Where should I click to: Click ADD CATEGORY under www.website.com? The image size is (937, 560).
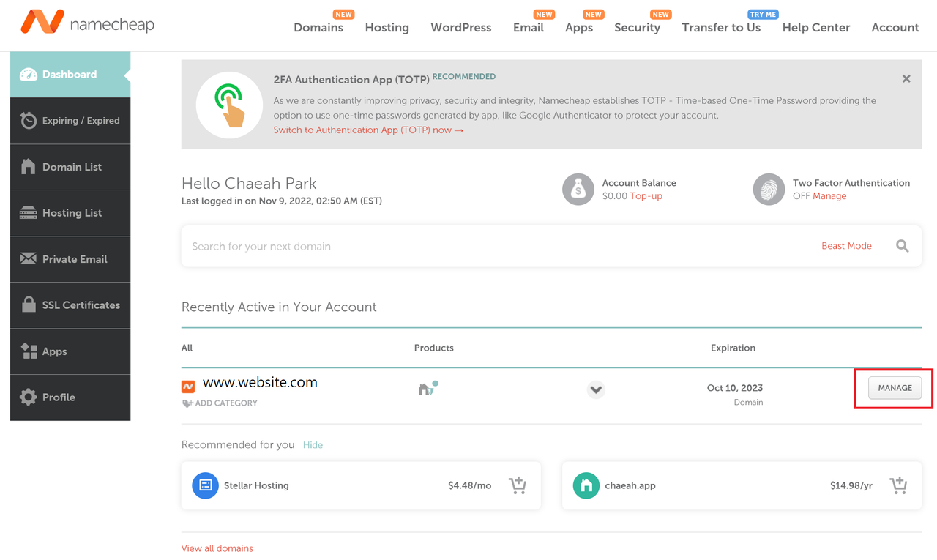point(220,403)
